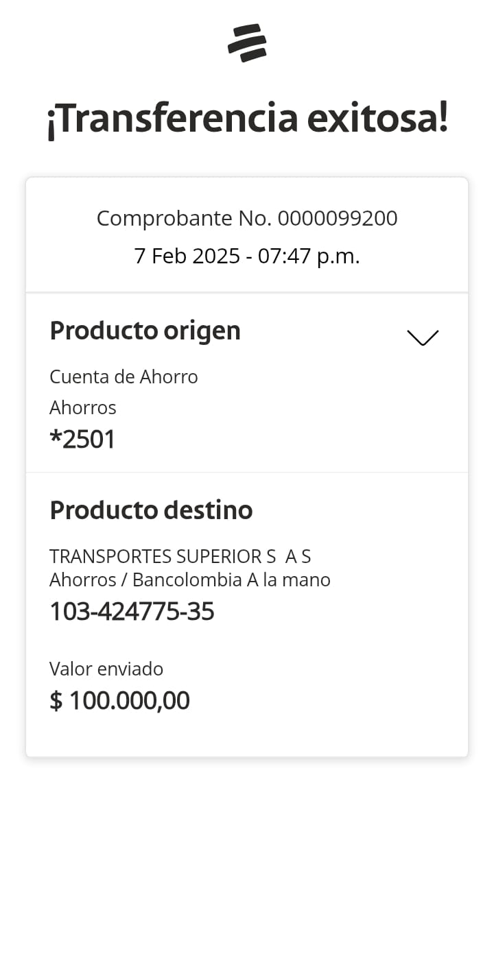Tap the Producto destino section title
Viewport: 494px width, 980px height.
click(x=151, y=510)
